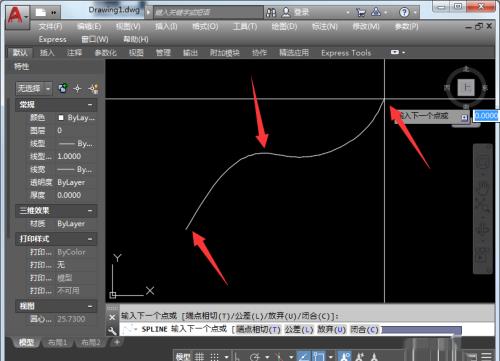
Task: Click the select objects crosshair icon
Action: pos(78,88)
